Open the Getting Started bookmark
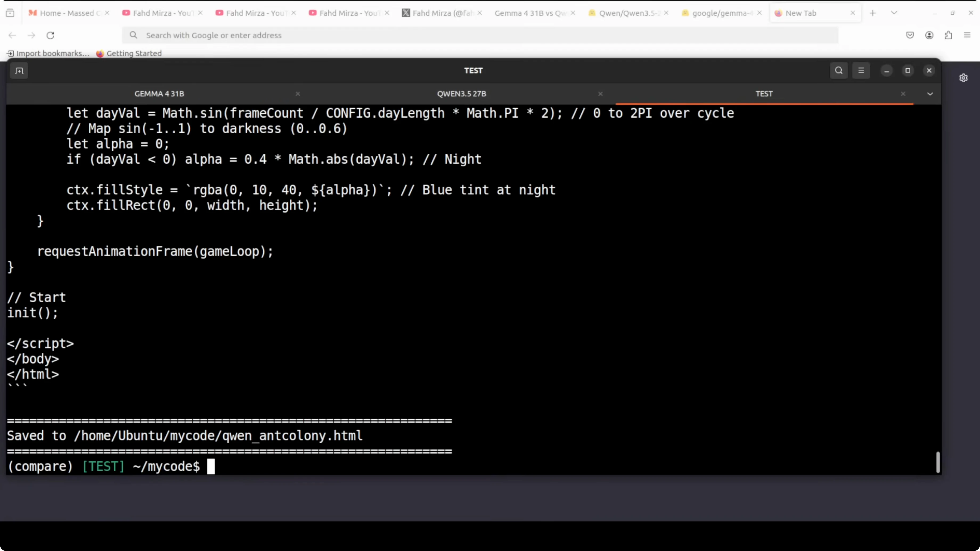Screen dimensions: 980x551 tap(129, 54)
